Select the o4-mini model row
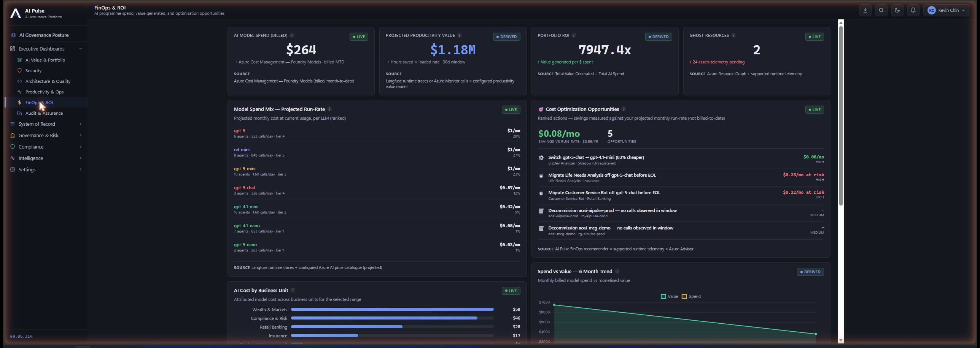 pos(377,152)
